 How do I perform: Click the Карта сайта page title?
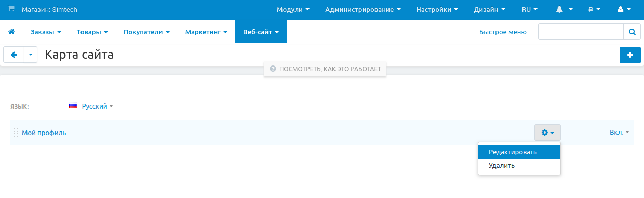(x=79, y=55)
